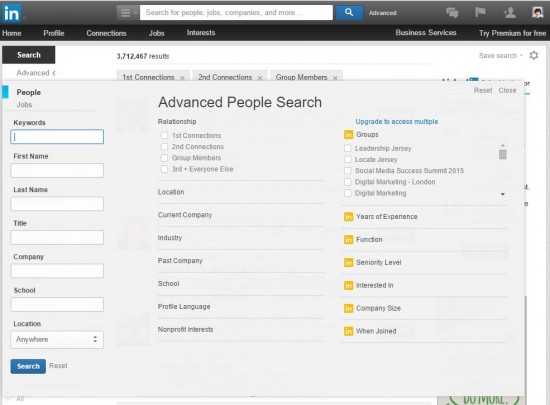Click the LinkedIn logo icon
The width and height of the screenshot is (550, 405).
point(12,13)
